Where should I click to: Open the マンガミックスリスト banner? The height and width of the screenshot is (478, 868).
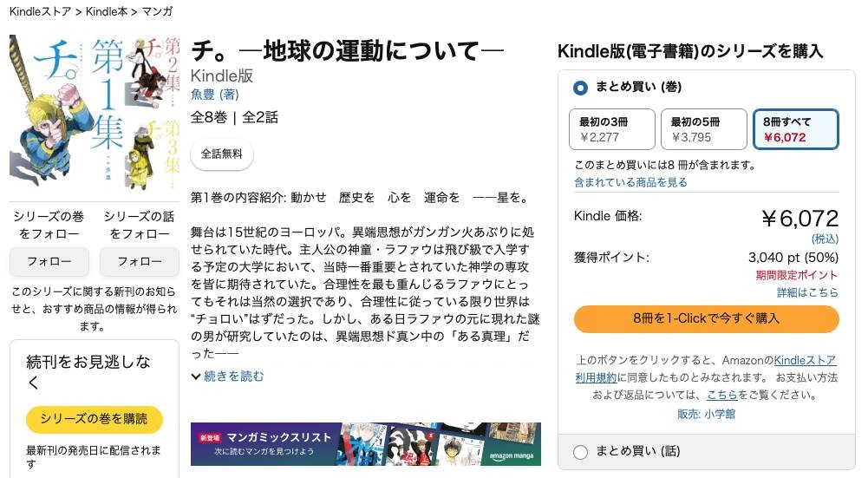[365, 444]
